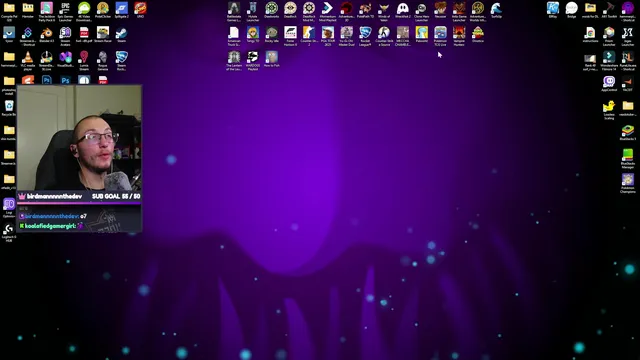This screenshot has height=360, width=640.
Task: Select the Battlestate Games Launcher icon
Action: [x=234, y=8]
